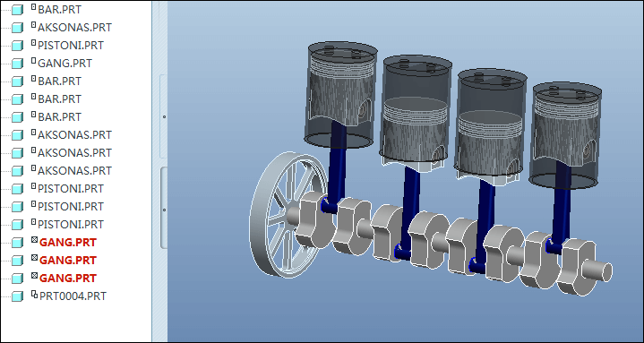
Task: Collapse the model tree using the upper sash handle
Action: pos(164,116)
